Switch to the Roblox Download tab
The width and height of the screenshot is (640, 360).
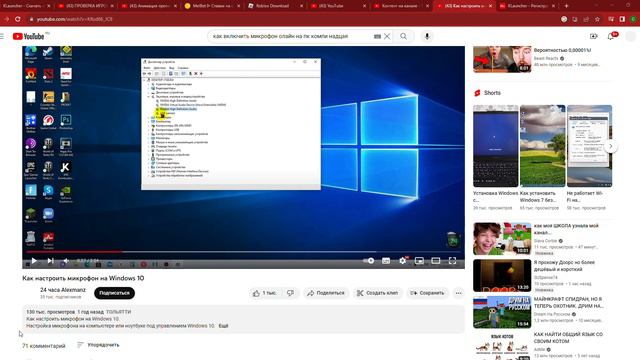coord(272,6)
